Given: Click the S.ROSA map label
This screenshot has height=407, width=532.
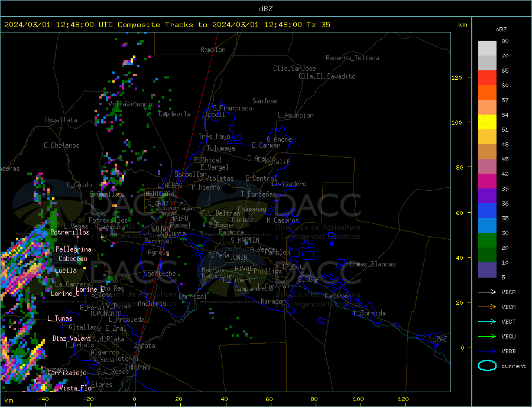Looking at the screenshot, I should click(x=309, y=279).
